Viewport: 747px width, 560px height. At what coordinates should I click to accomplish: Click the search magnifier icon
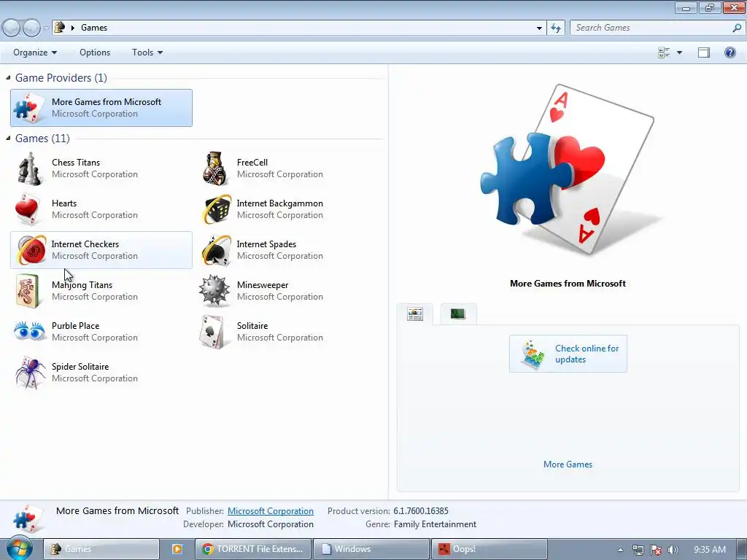(737, 28)
